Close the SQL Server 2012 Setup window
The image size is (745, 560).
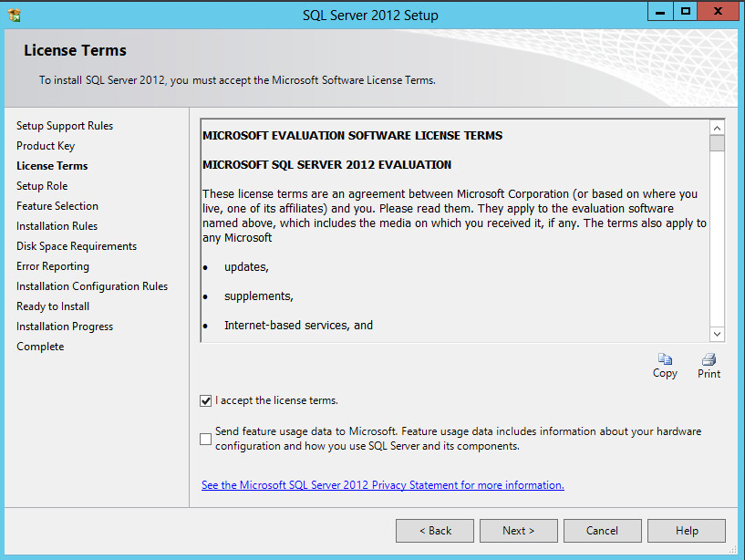718,12
